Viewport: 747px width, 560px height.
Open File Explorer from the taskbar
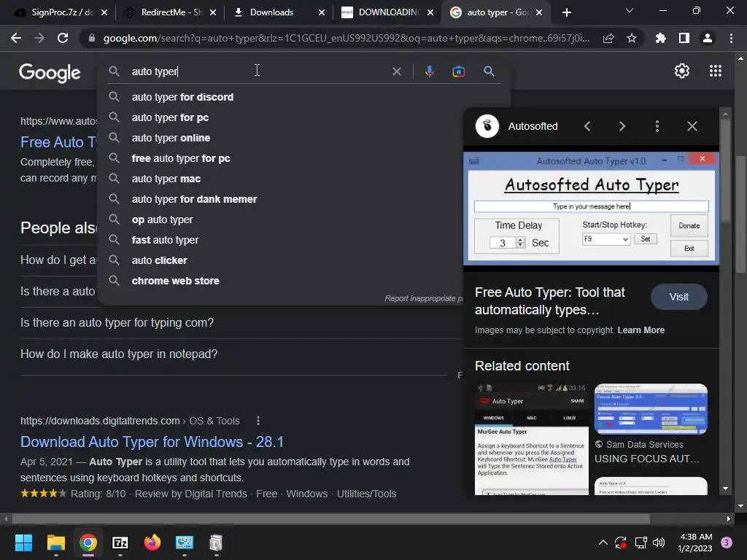point(55,542)
